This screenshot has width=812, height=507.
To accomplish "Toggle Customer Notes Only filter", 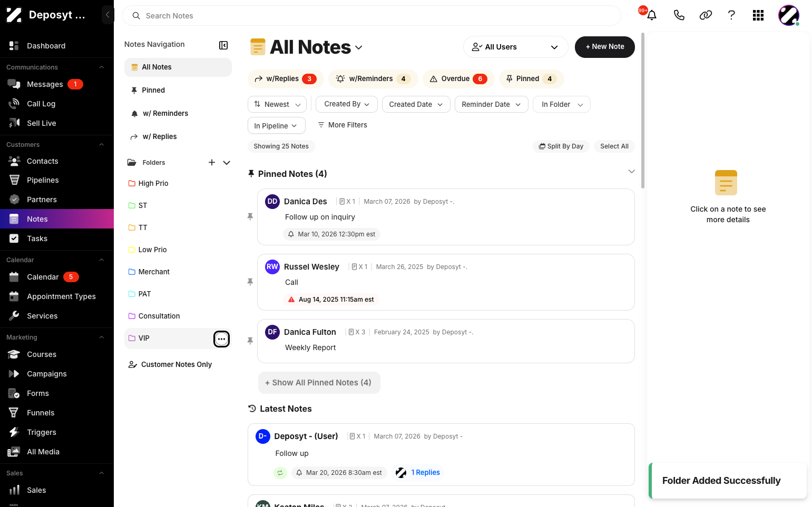I will pos(170,364).
